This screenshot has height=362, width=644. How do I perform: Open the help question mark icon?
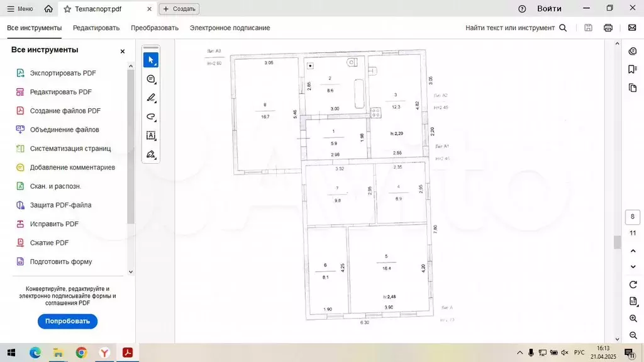click(x=522, y=9)
